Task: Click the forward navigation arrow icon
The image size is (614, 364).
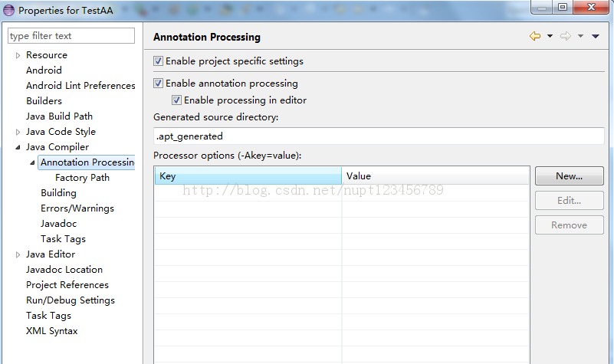Action: [x=566, y=37]
